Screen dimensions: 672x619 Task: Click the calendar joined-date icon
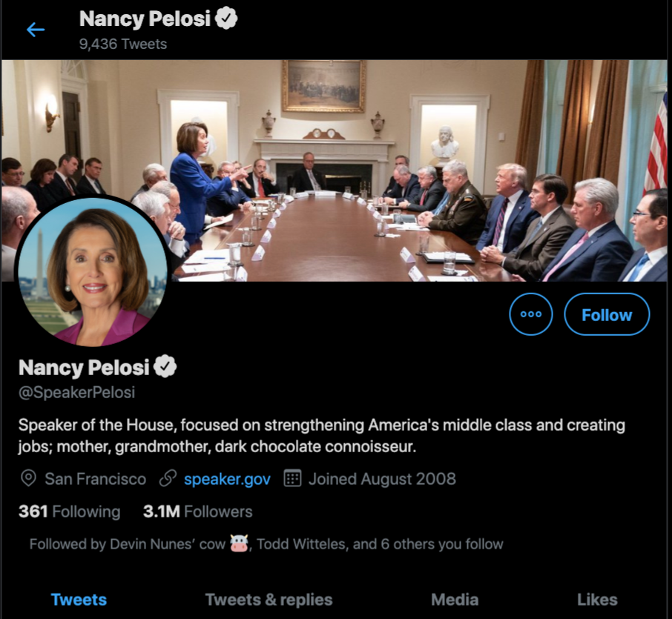292,478
